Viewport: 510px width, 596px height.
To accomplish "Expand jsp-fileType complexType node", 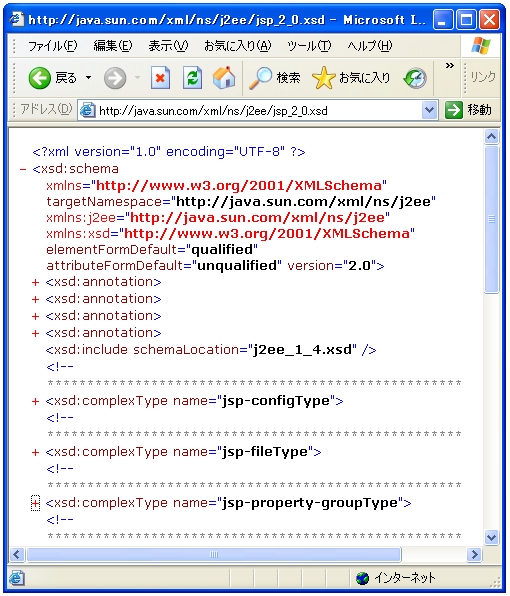I will tap(35, 452).
